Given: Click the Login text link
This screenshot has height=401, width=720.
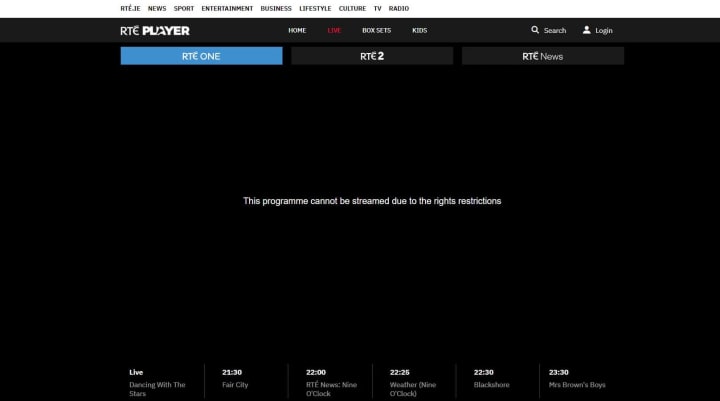Looking at the screenshot, I should click(604, 30).
